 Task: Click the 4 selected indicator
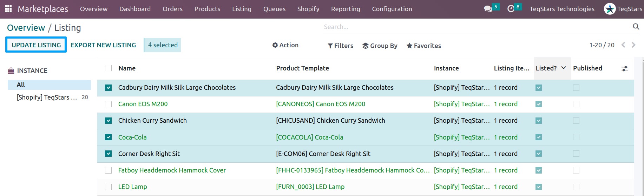click(x=163, y=45)
